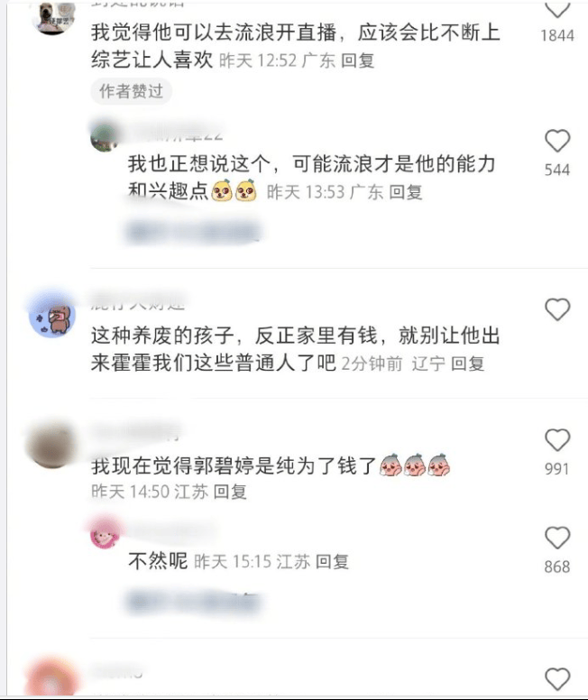Screen dimensions: 588x700
Task: Like the comment with 544 likes
Action: point(557,141)
